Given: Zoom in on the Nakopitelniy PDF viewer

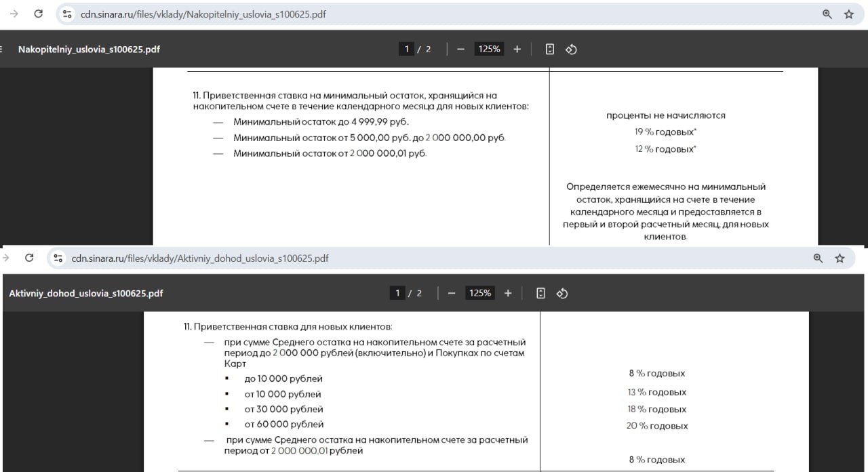Looking at the screenshot, I should tap(517, 49).
